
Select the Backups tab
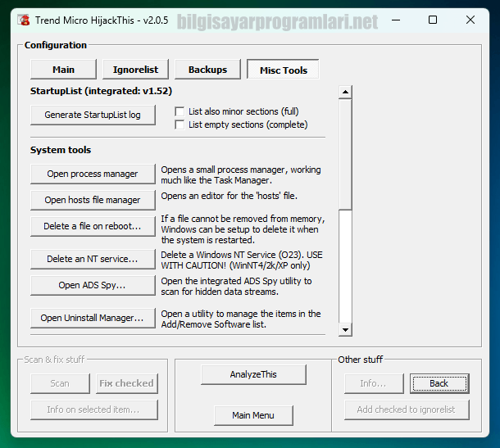point(207,70)
